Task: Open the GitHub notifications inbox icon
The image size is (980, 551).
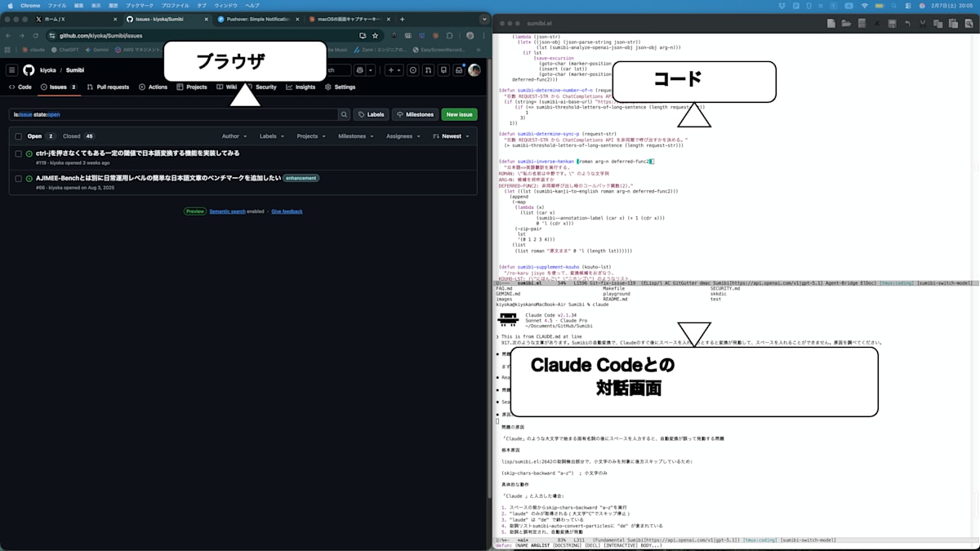Action: pos(459,70)
